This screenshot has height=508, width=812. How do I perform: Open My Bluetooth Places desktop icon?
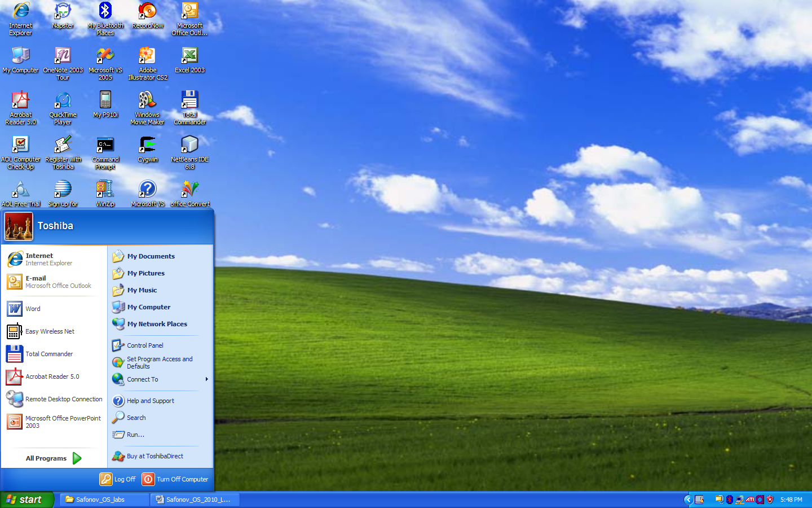click(x=105, y=18)
